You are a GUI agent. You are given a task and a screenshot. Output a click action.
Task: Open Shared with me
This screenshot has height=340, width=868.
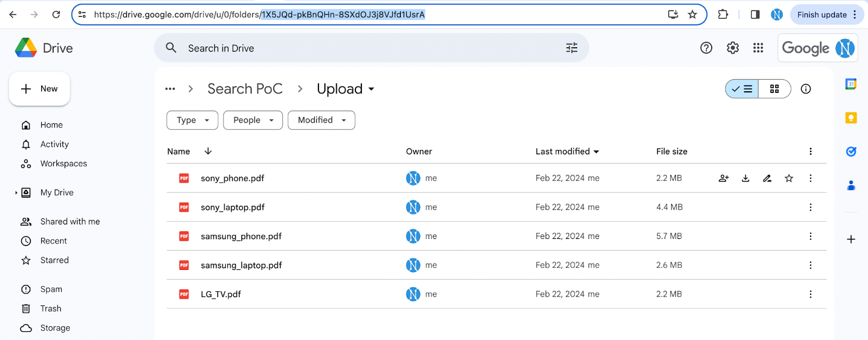point(70,222)
